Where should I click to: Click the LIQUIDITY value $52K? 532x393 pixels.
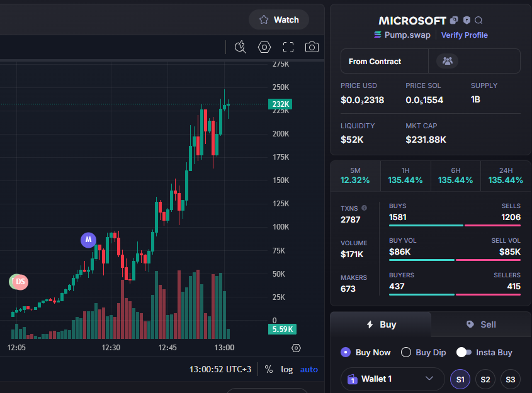pyautogui.click(x=352, y=139)
